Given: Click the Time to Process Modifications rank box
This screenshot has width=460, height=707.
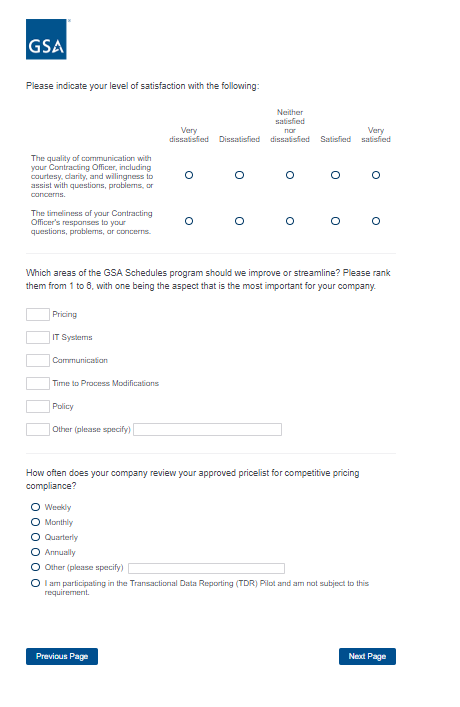Looking at the screenshot, I should pos(37,383).
